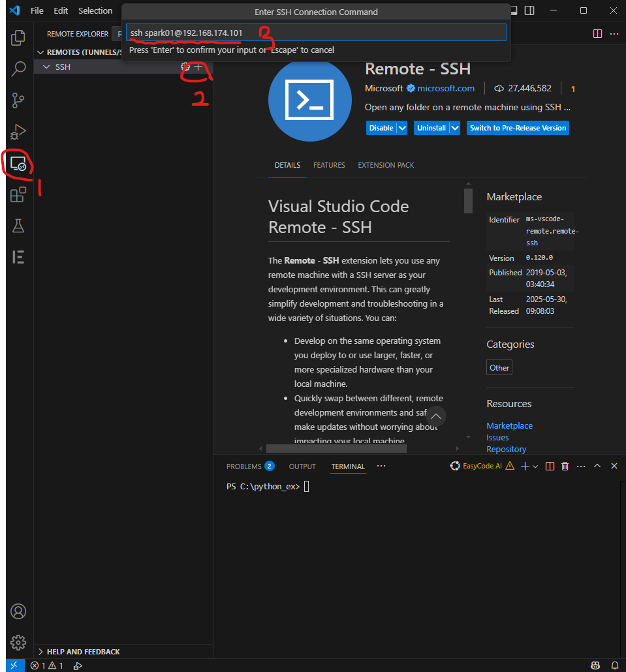
Task: Create new terminal with plus icon
Action: click(x=525, y=466)
